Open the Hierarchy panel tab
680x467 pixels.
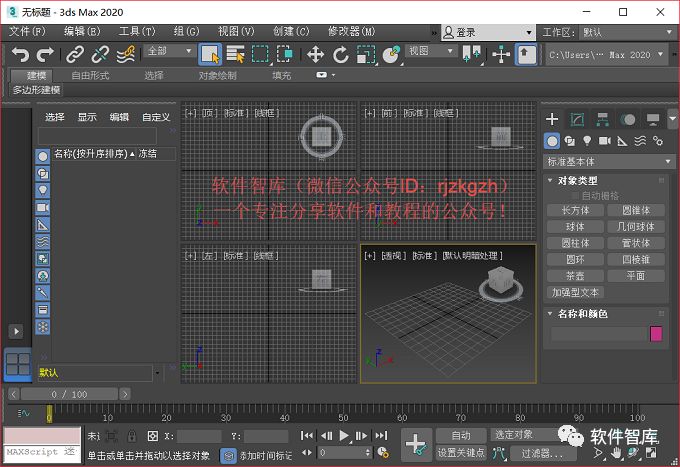point(602,119)
